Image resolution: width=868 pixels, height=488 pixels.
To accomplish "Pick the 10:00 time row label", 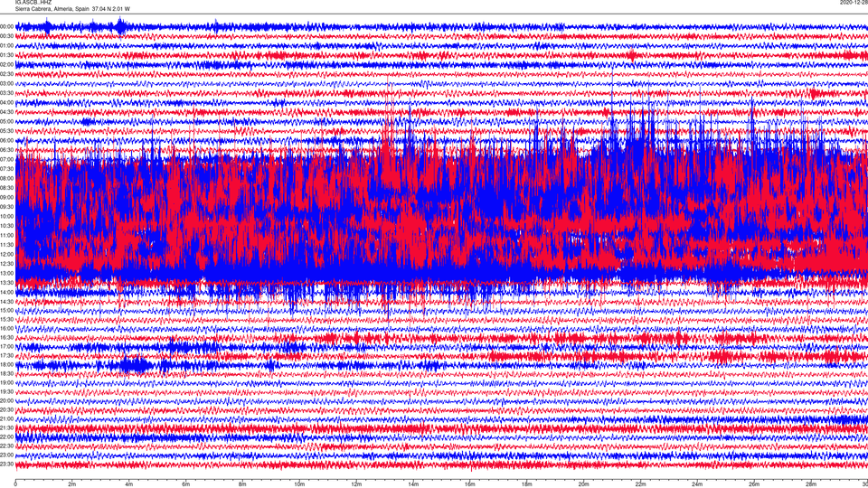I will click(7, 216).
